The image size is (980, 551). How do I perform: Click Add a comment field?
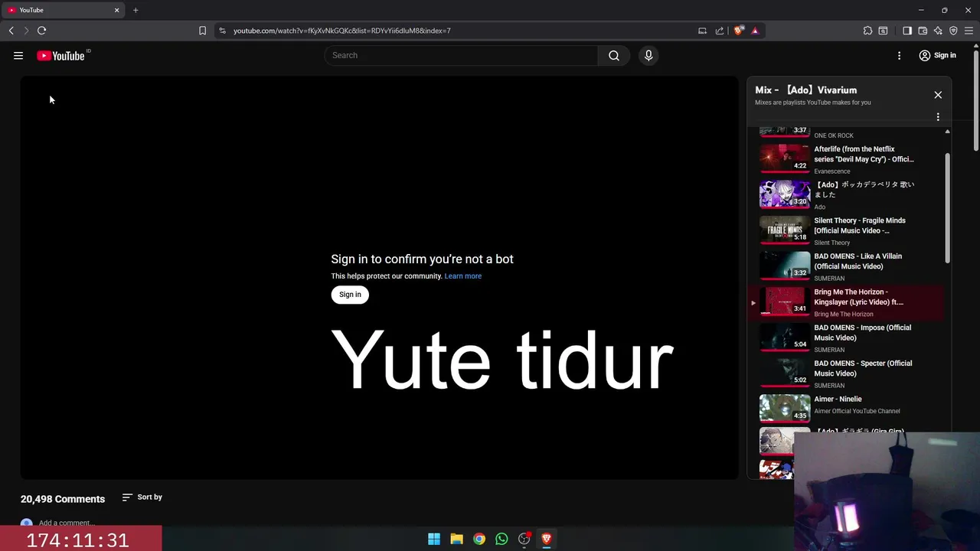(66, 523)
